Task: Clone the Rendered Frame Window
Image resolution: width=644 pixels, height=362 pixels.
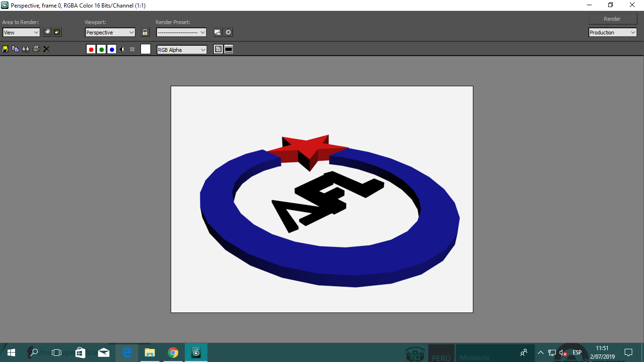Action: tap(26, 49)
